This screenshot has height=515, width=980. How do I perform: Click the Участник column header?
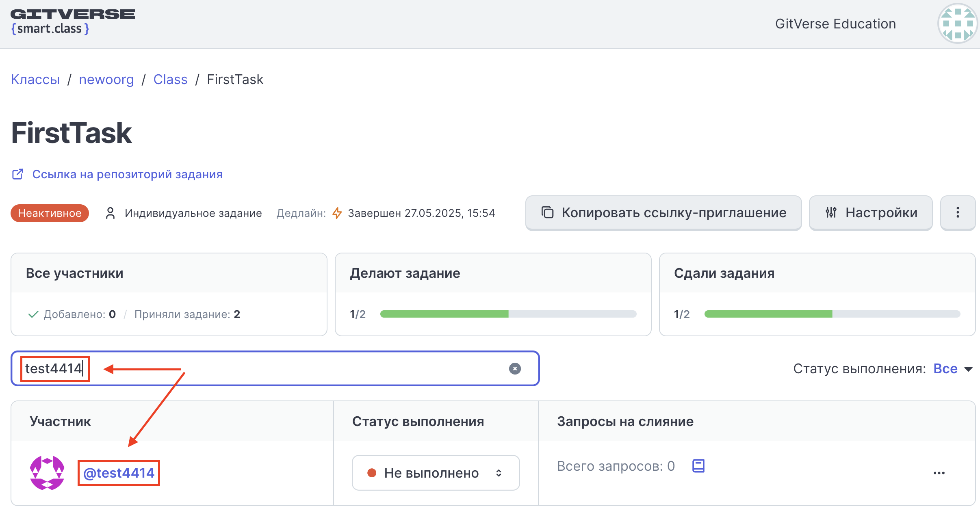point(60,421)
